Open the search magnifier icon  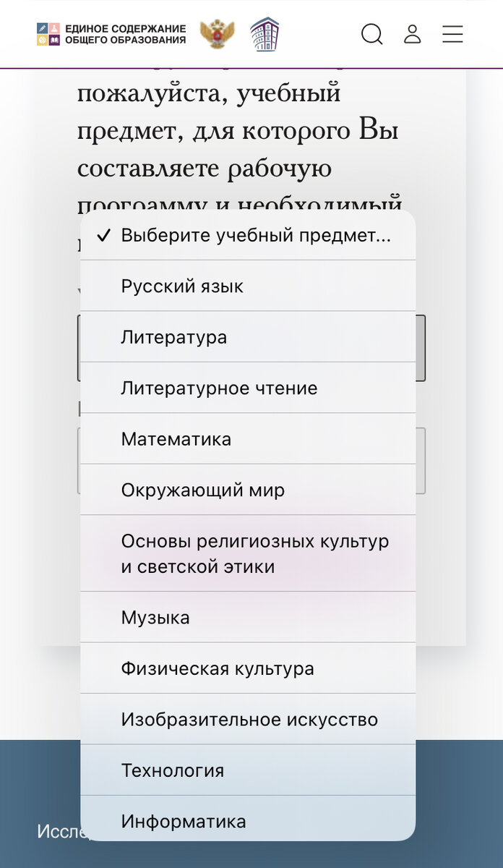coord(372,34)
